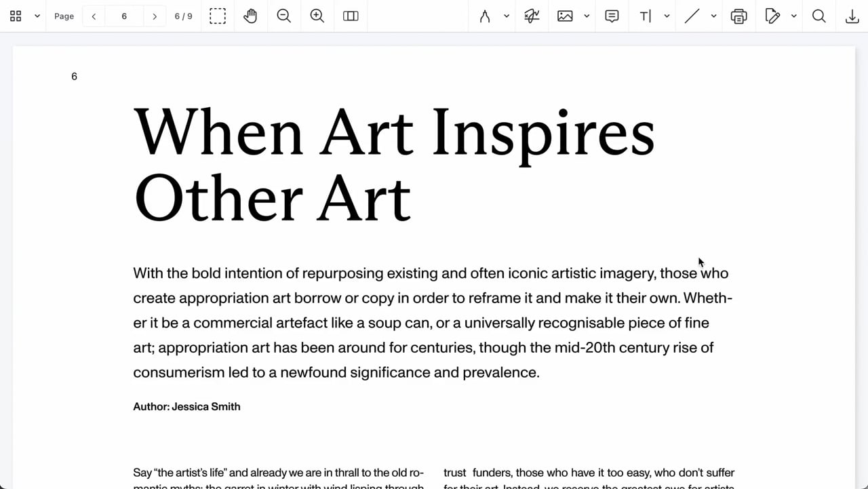Viewport: 868px width, 489px height.
Task: Click the "Author: Jessica Smith" line
Action: 186,407
